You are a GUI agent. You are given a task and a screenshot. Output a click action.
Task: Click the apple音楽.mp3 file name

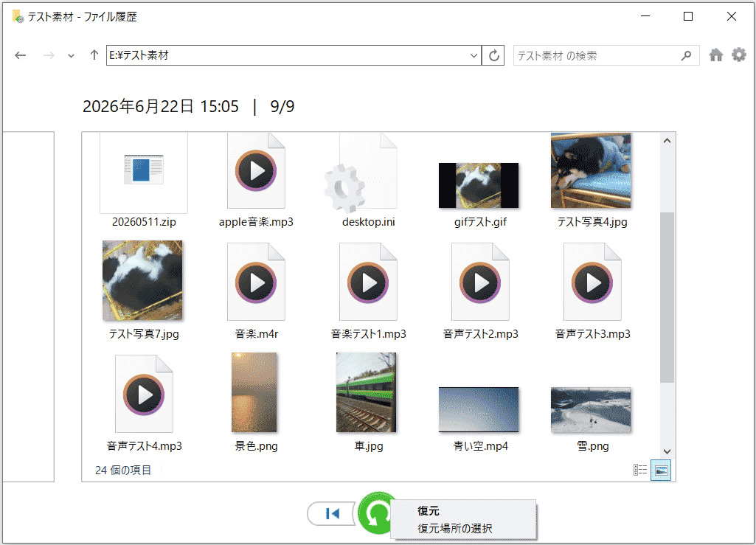click(x=256, y=222)
